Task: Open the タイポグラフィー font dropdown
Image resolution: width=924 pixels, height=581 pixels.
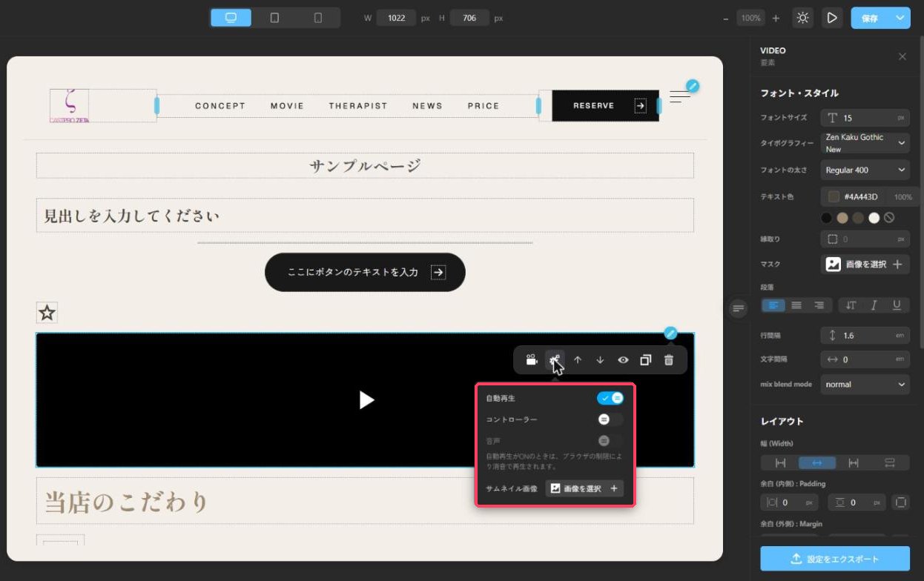Action: point(865,143)
